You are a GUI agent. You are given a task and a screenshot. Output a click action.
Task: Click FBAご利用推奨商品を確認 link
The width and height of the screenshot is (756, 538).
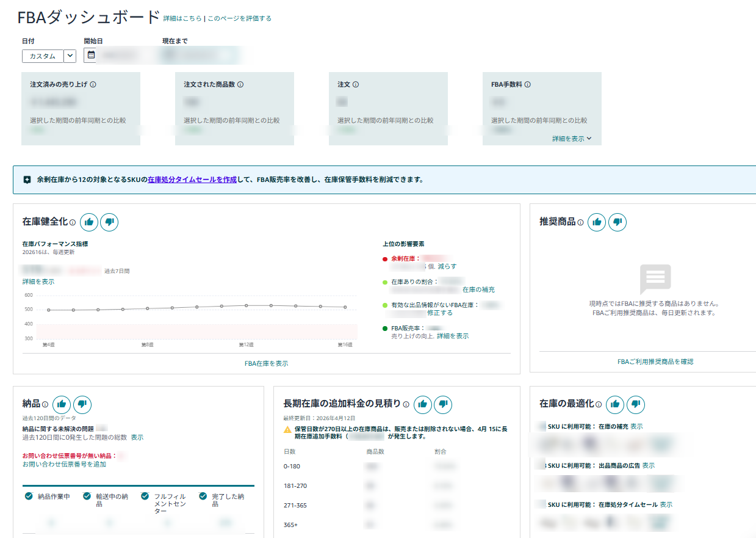[655, 362]
